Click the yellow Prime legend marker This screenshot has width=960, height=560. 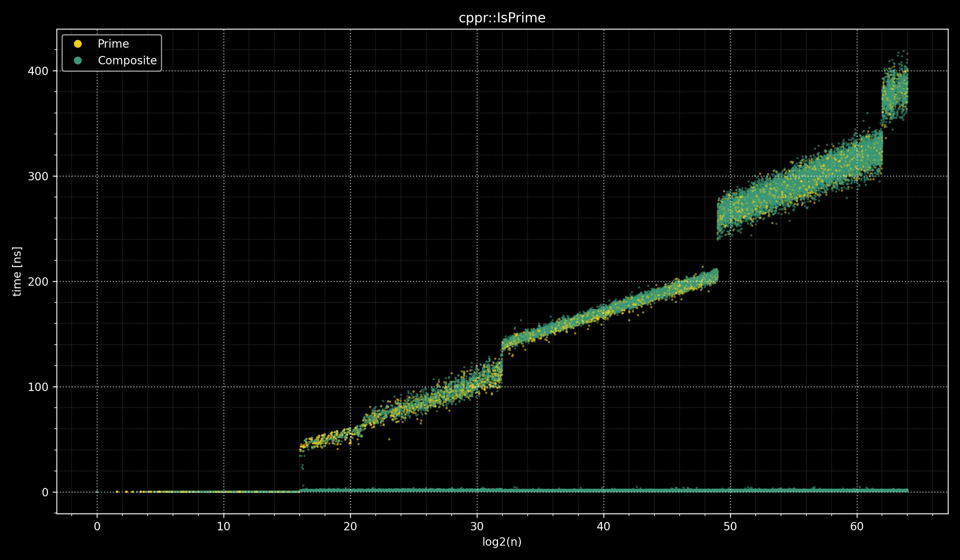pyautogui.click(x=78, y=44)
